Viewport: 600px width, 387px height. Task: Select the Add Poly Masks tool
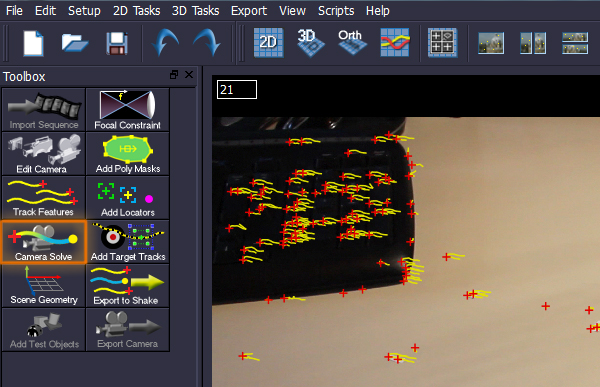pos(127,154)
